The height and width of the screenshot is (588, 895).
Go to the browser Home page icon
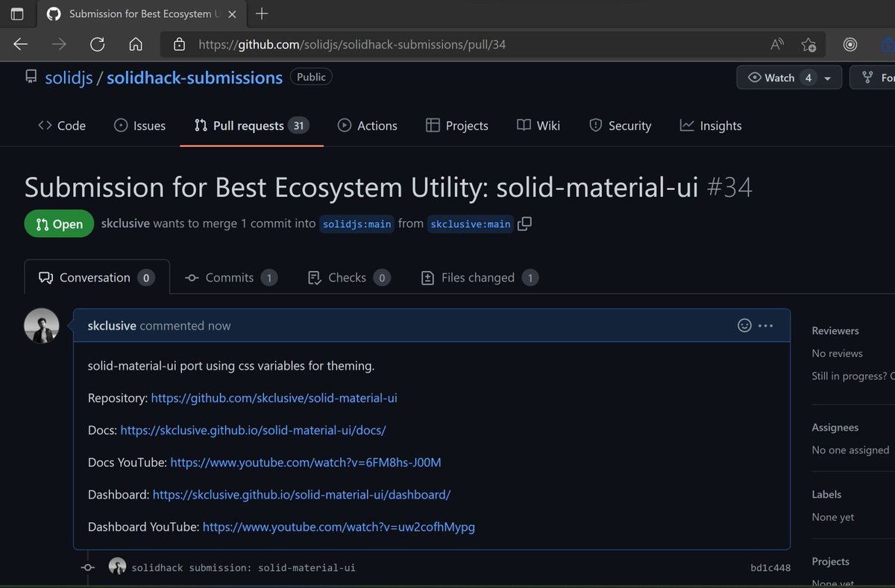tap(136, 45)
